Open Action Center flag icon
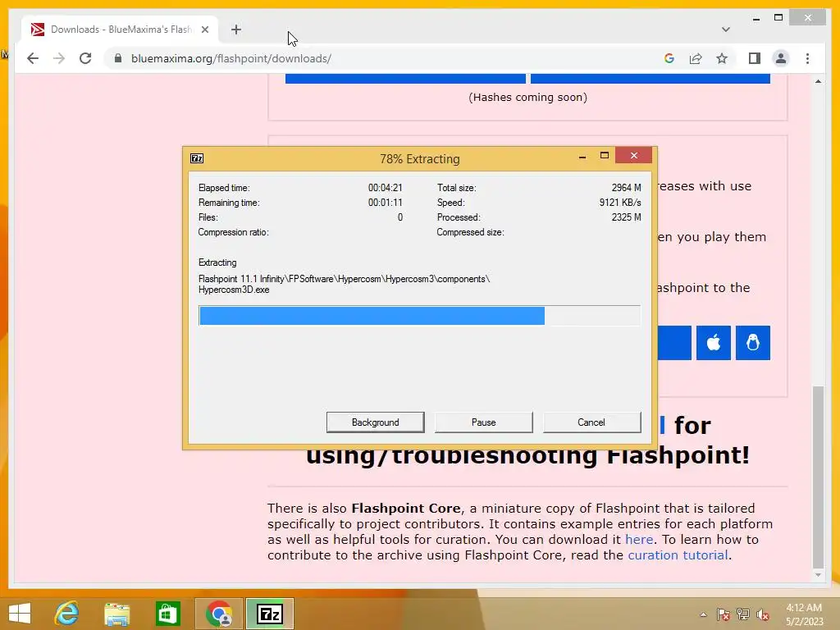Viewport: 840px width, 630px height. (x=724, y=614)
